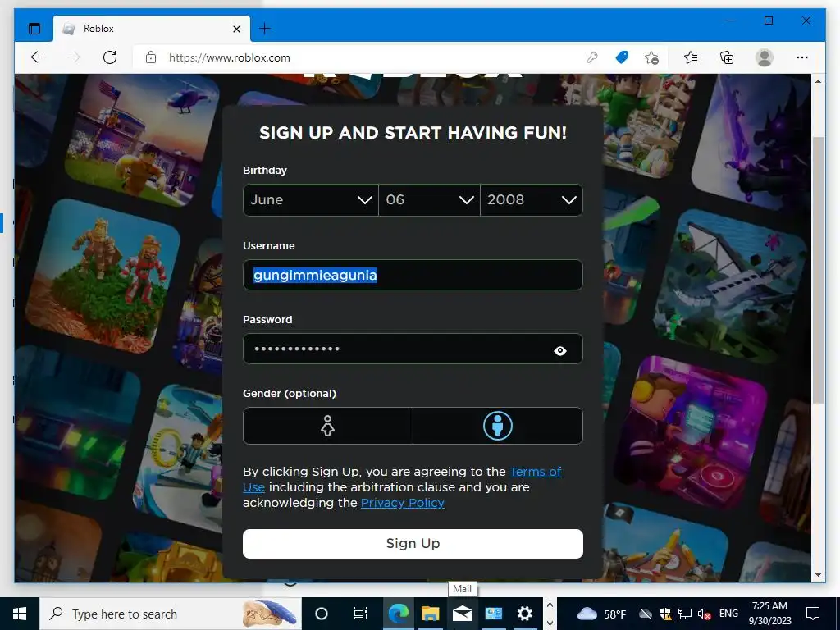Click the DJ character game thumbnail
The width and height of the screenshot is (840, 630).
[691, 433]
